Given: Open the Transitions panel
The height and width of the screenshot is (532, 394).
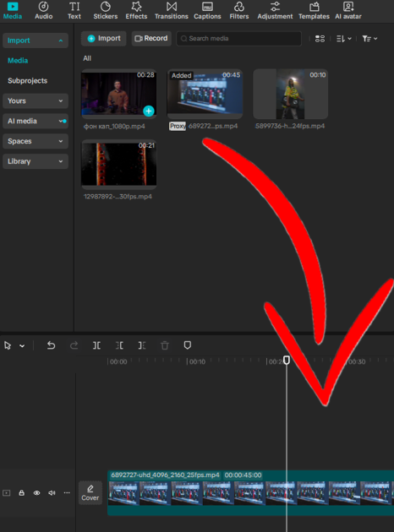Looking at the screenshot, I should [171, 10].
